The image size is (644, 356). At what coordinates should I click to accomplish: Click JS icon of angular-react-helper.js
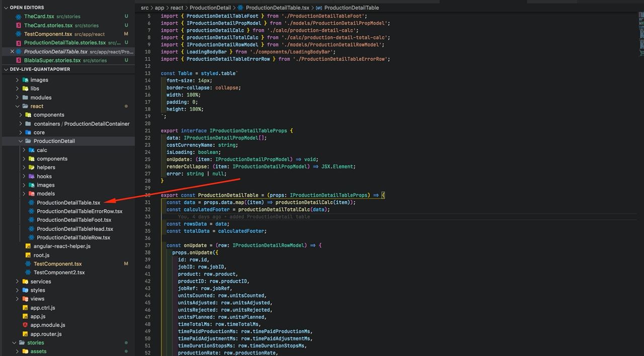click(29, 246)
